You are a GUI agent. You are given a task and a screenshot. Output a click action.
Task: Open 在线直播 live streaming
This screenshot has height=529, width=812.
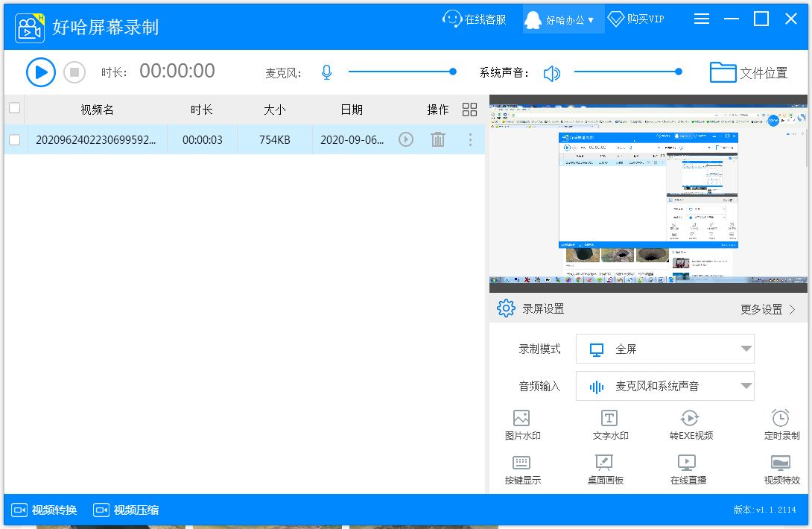688,470
